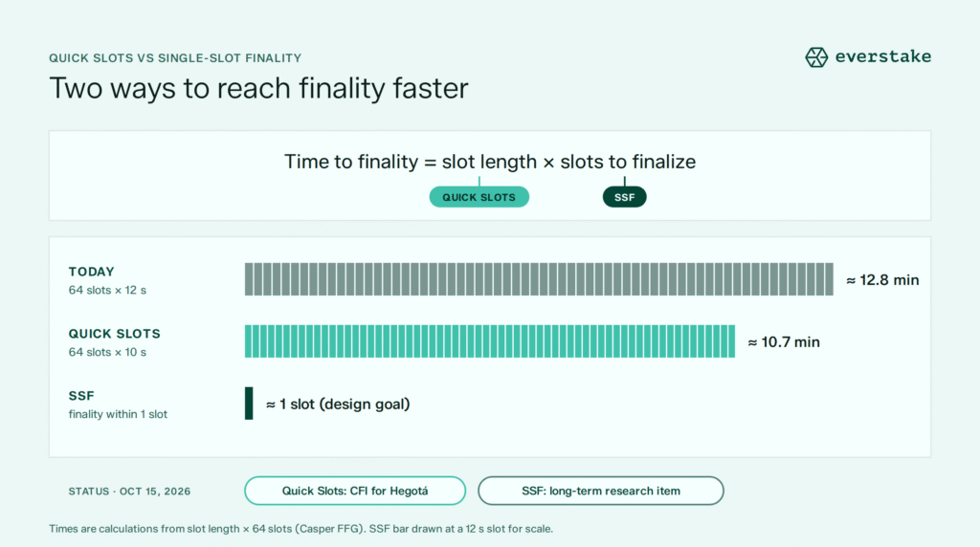Viewport: 980px width, 547px height.
Task: Click the TODAY row heading
Action: point(91,272)
